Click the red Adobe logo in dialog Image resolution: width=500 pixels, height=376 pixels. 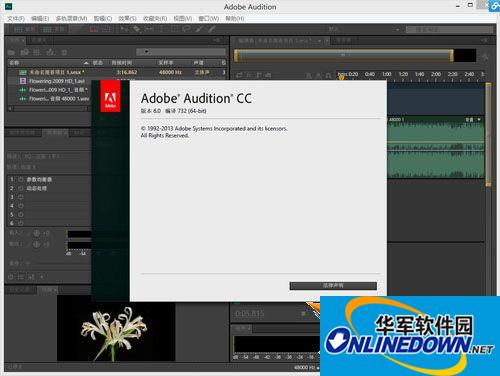pyautogui.click(x=110, y=96)
